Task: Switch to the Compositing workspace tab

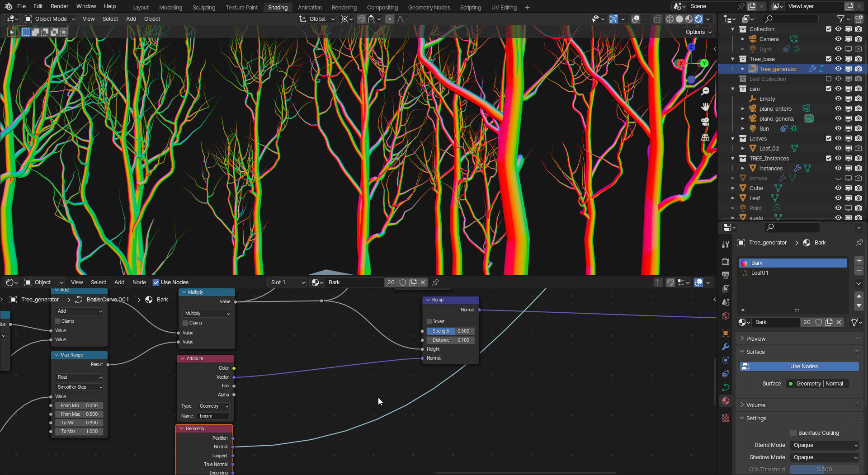Action: pyautogui.click(x=382, y=7)
